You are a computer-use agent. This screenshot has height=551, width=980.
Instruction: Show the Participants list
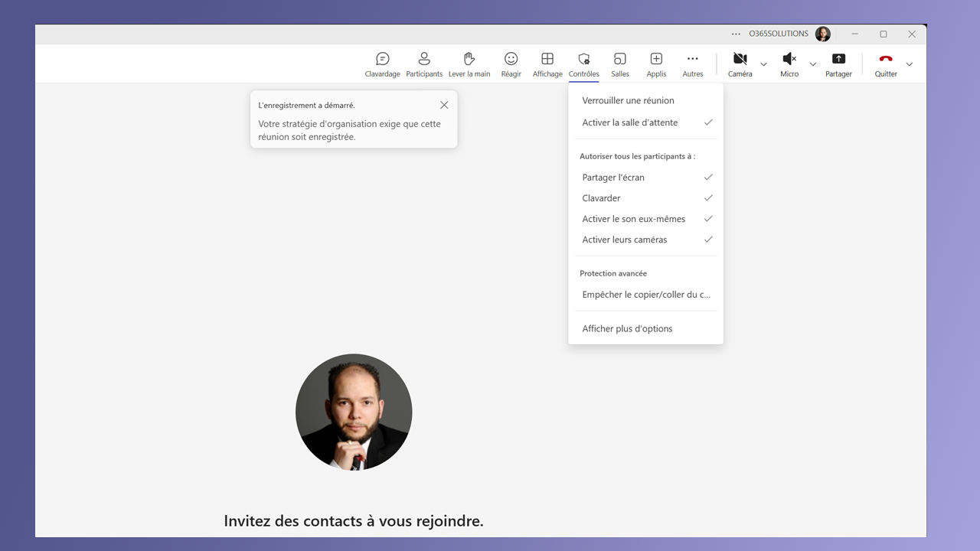424,64
